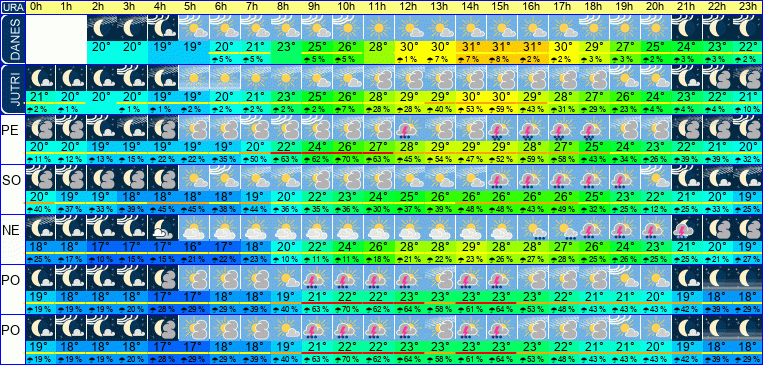Screen dimensions: 763x365
Task: Click the thunderstorm icon for PE 12h
Action: pyautogui.click(x=410, y=128)
